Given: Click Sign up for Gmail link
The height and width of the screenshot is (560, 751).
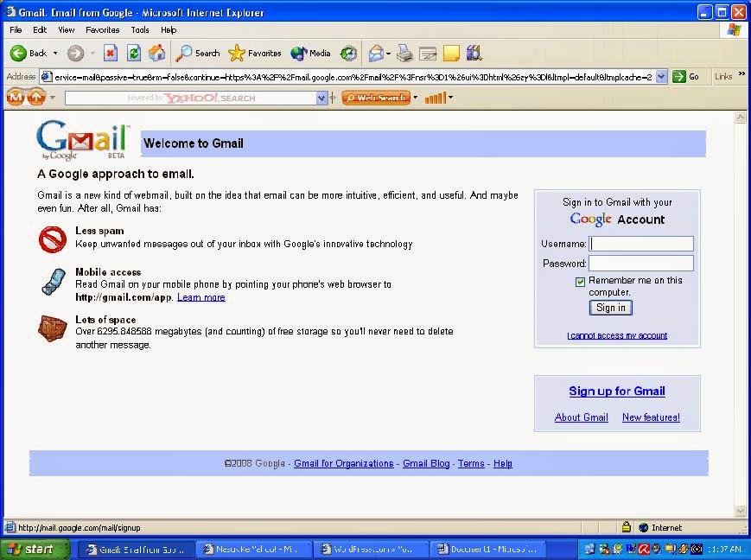Looking at the screenshot, I should [x=617, y=391].
